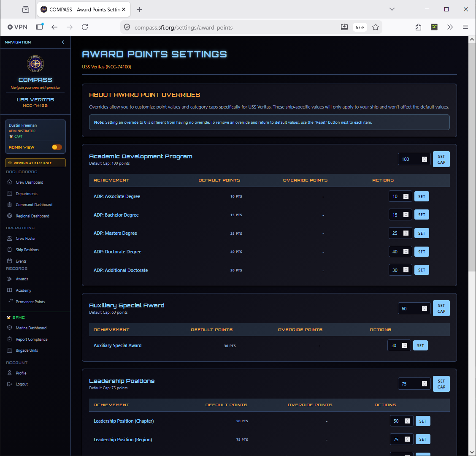
Task: Open the list all tabs dropdown arrow
Action: point(392,9)
